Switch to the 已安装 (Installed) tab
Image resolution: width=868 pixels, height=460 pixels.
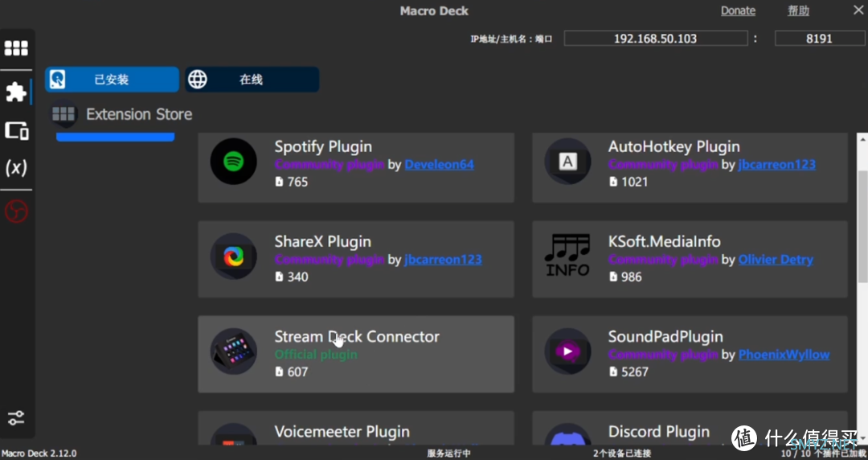pyautogui.click(x=112, y=80)
